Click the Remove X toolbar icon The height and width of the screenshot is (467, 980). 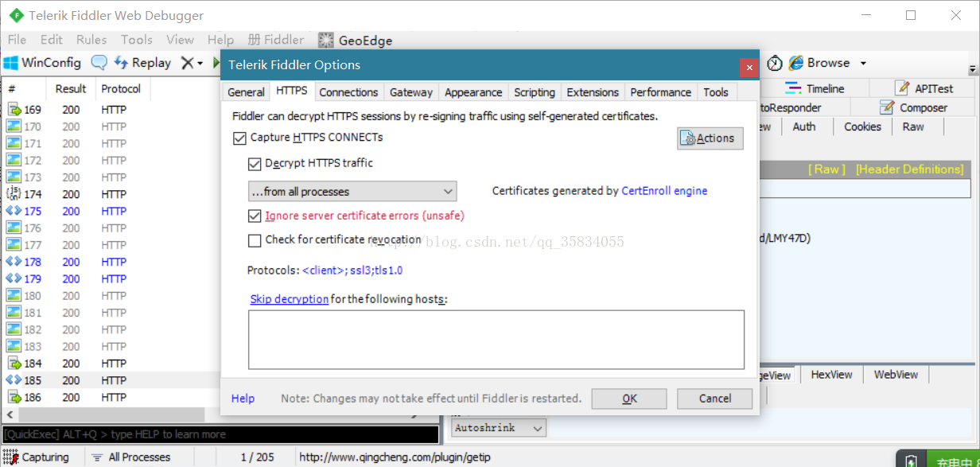tap(187, 63)
